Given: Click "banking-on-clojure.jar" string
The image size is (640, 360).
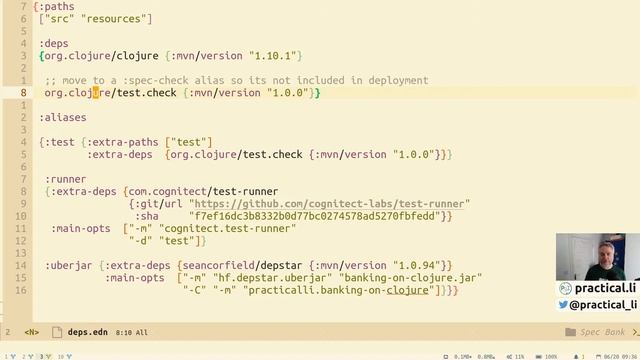Looking at the screenshot, I should (410, 278).
